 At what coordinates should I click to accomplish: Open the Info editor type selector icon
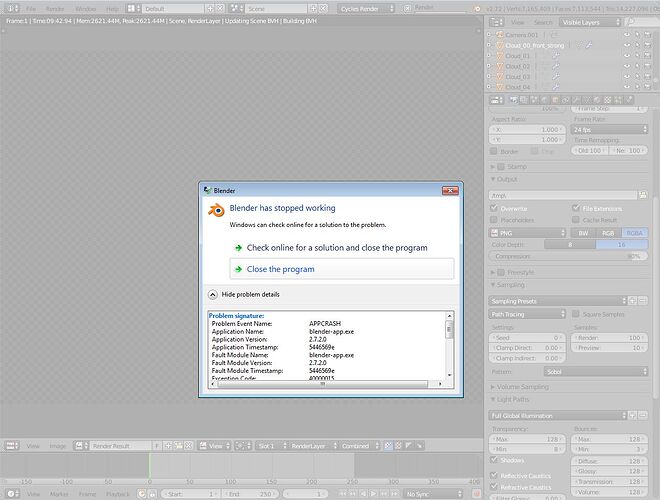[x=13, y=8]
